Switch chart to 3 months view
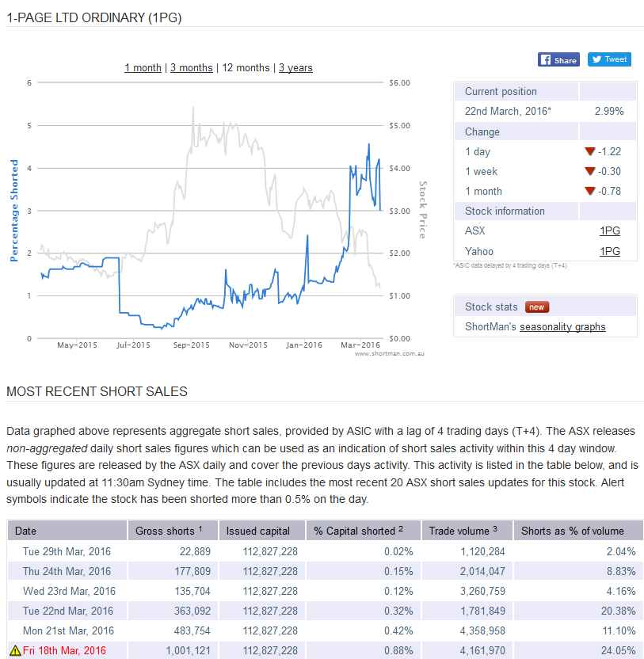The height and width of the screenshot is (659, 644). [x=191, y=67]
